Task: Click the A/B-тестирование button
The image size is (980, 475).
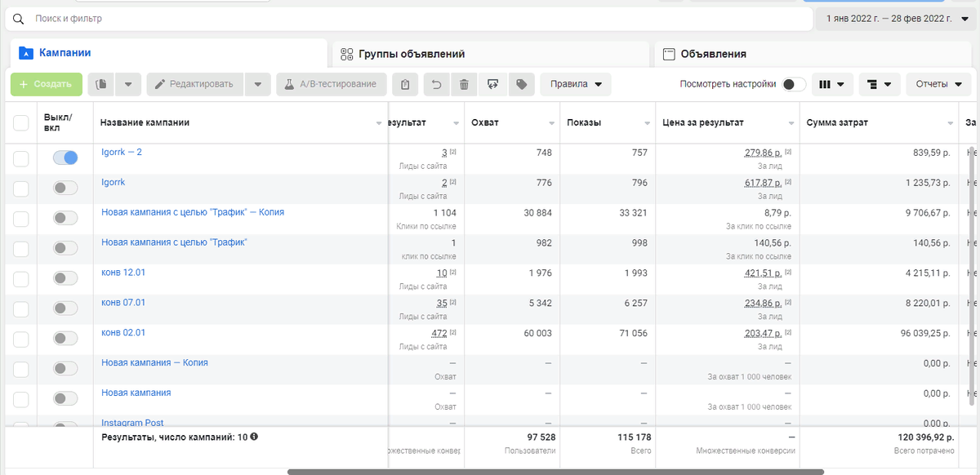Action: tap(331, 84)
